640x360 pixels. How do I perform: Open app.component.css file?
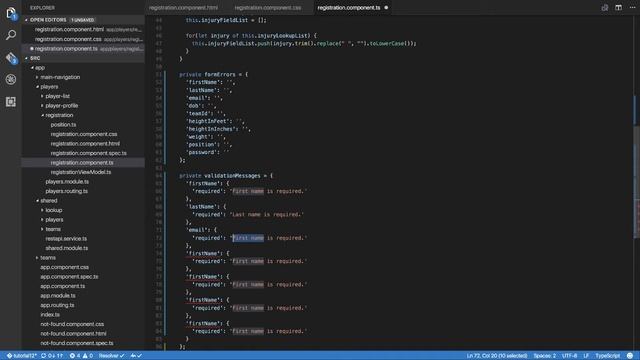(x=64, y=267)
